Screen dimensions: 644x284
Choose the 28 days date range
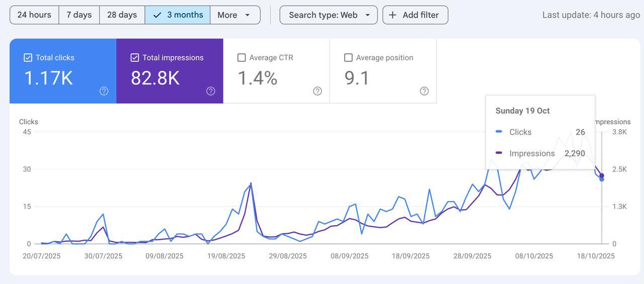pyautogui.click(x=122, y=15)
